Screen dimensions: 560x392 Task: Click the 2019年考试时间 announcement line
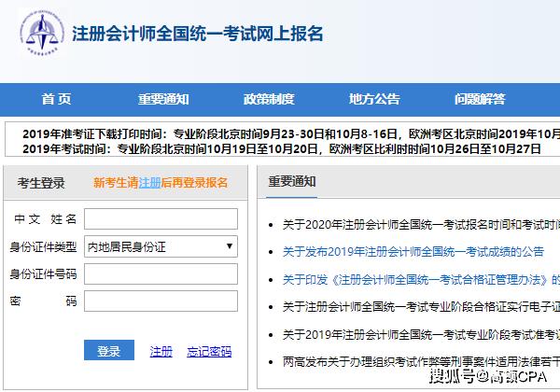(282, 148)
